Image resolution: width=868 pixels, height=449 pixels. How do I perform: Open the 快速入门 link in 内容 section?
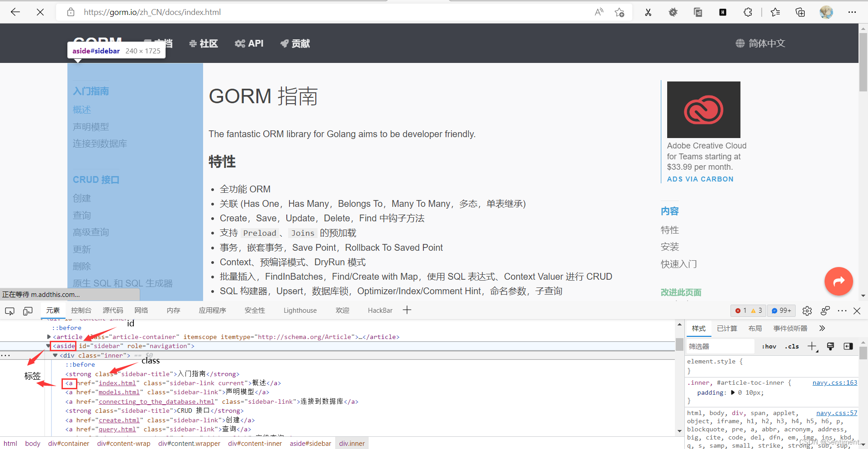pyautogui.click(x=678, y=264)
